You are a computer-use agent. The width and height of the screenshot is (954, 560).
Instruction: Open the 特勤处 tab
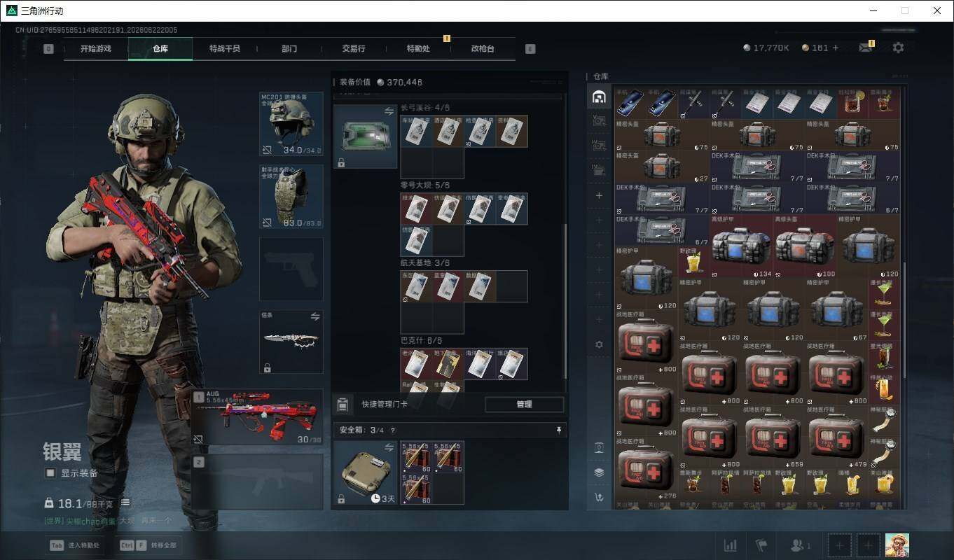coord(418,49)
